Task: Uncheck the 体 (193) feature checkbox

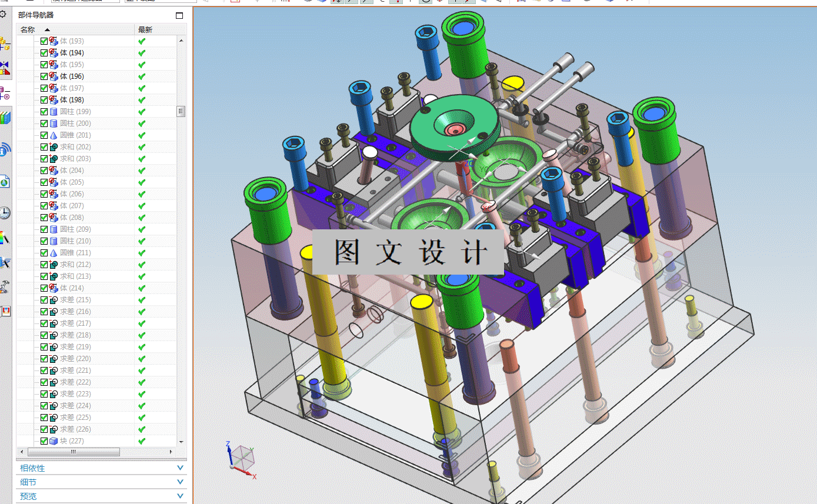Action: coord(44,41)
